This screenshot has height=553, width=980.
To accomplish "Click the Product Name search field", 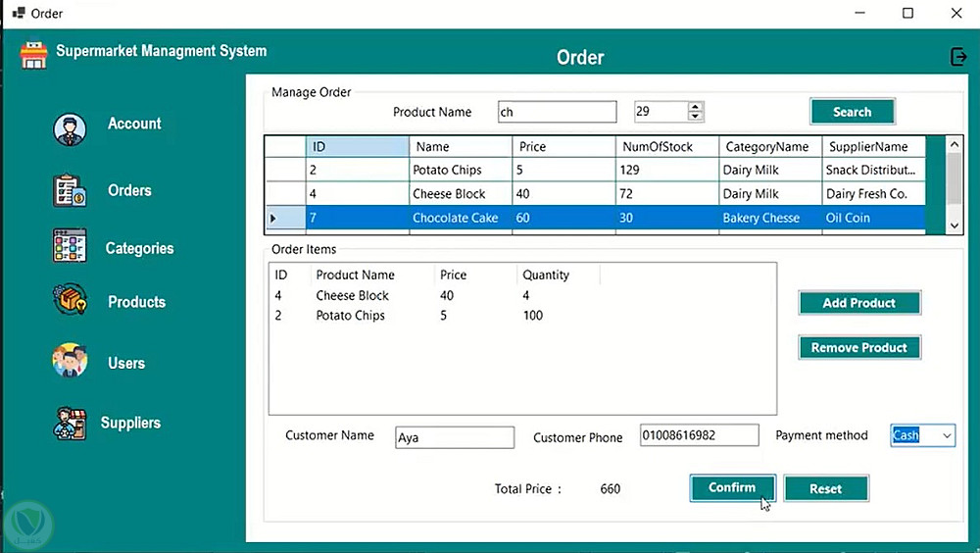I will tap(557, 112).
